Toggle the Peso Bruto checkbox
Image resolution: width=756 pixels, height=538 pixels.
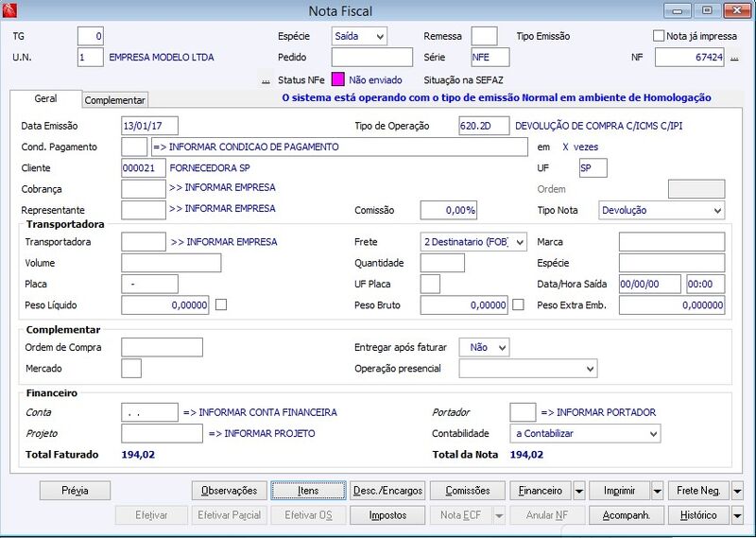point(518,304)
